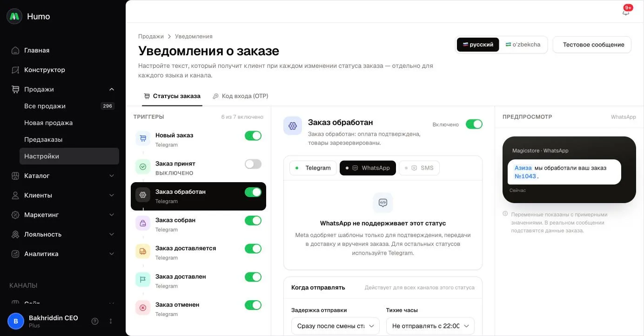Disable the Заказ доставляется trigger switch

(x=253, y=249)
